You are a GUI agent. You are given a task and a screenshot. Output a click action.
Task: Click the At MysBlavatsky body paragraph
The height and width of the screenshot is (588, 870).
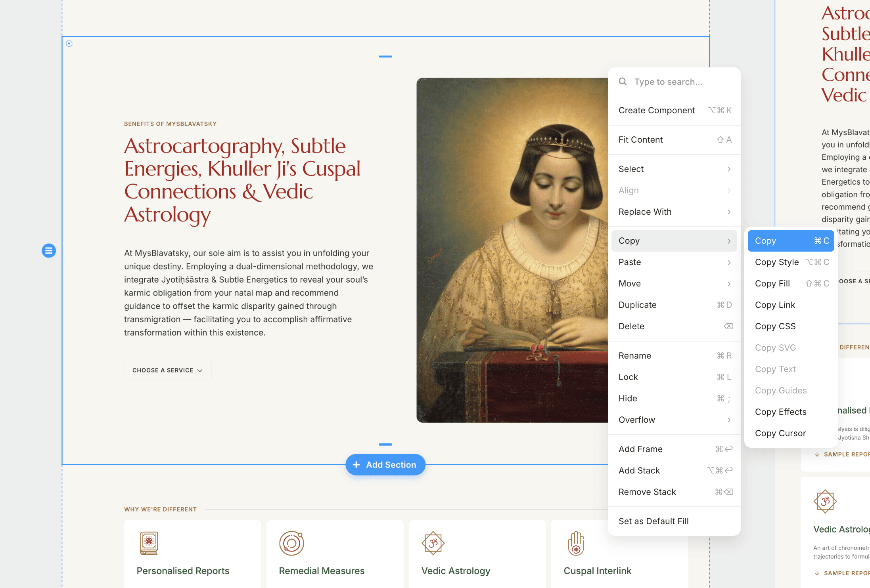[x=249, y=293]
